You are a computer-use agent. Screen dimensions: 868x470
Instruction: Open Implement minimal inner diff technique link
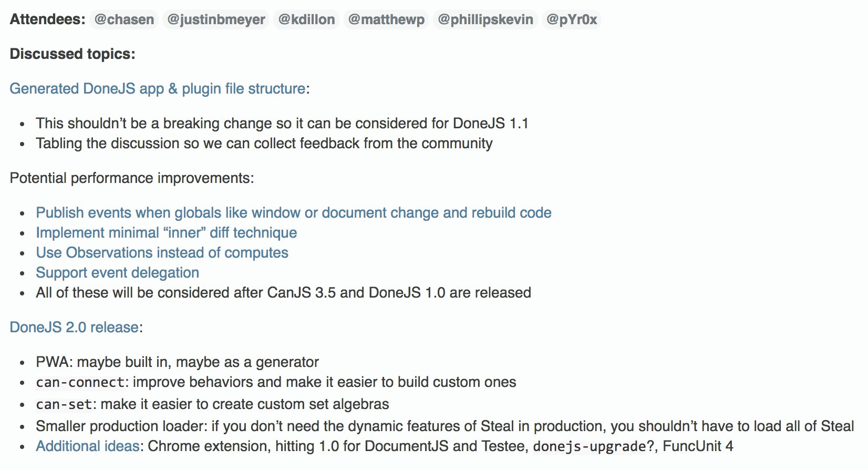click(x=167, y=232)
